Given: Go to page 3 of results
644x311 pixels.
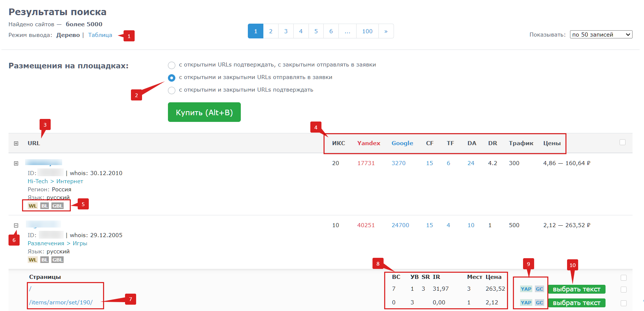Looking at the screenshot, I should click(x=286, y=31).
